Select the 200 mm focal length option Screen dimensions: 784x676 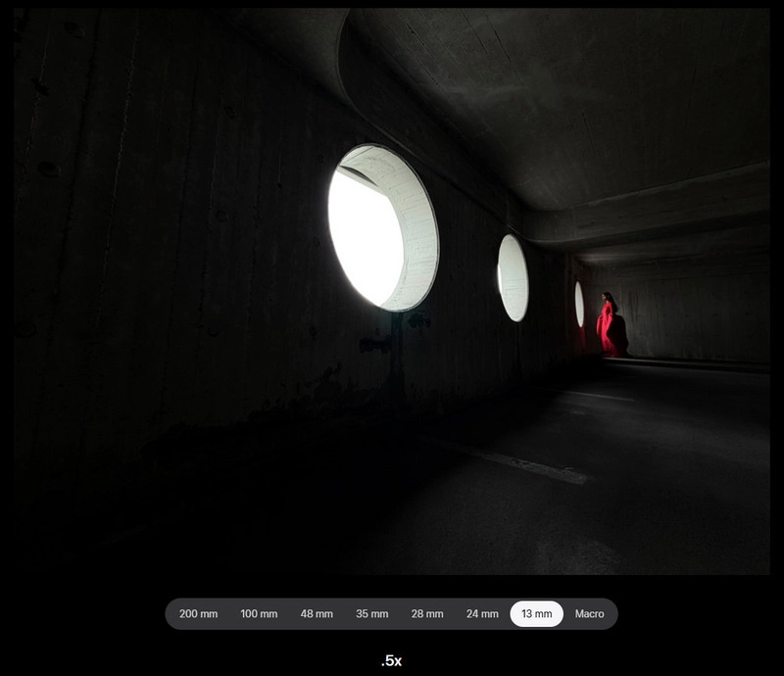pos(198,614)
